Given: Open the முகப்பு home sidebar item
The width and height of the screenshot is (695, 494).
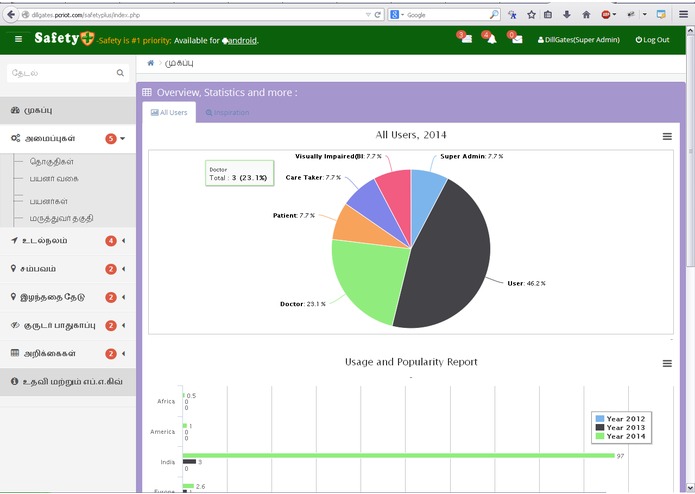Looking at the screenshot, I should 68,110.
